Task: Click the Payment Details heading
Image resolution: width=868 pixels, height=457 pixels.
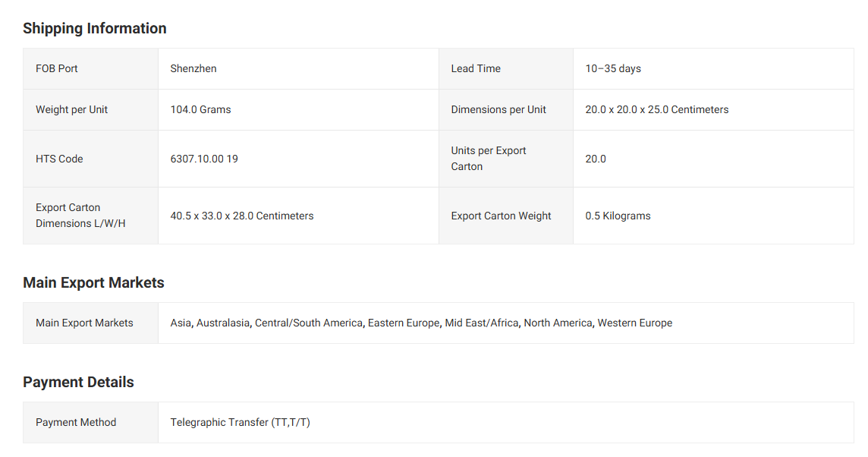Action: (78, 383)
